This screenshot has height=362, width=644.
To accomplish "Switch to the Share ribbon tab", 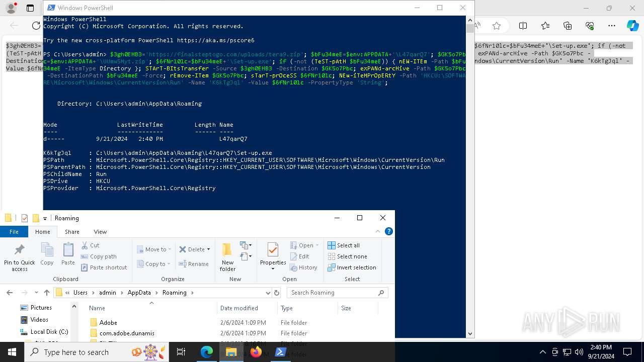I will [72, 232].
